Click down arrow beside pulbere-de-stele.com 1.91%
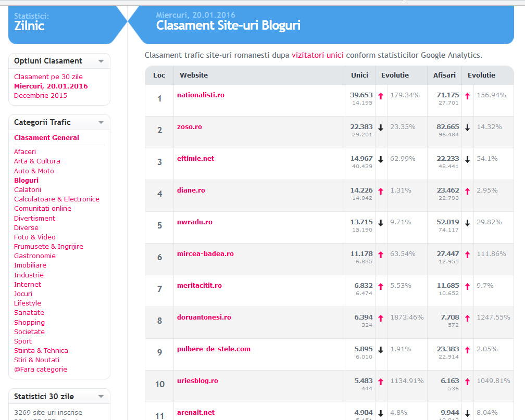This screenshot has width=525, height=420. [x=381, y=350]
